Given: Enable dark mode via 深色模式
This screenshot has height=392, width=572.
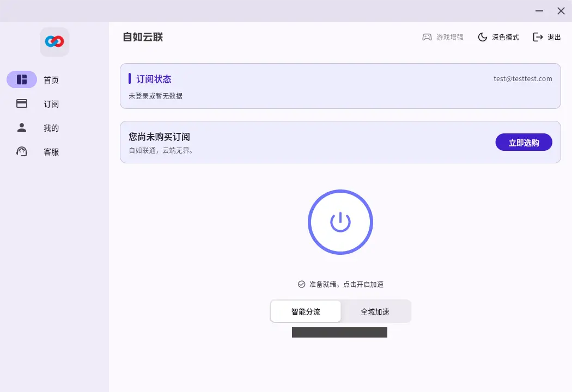Looking at the screenshot, I should (498, 37).
